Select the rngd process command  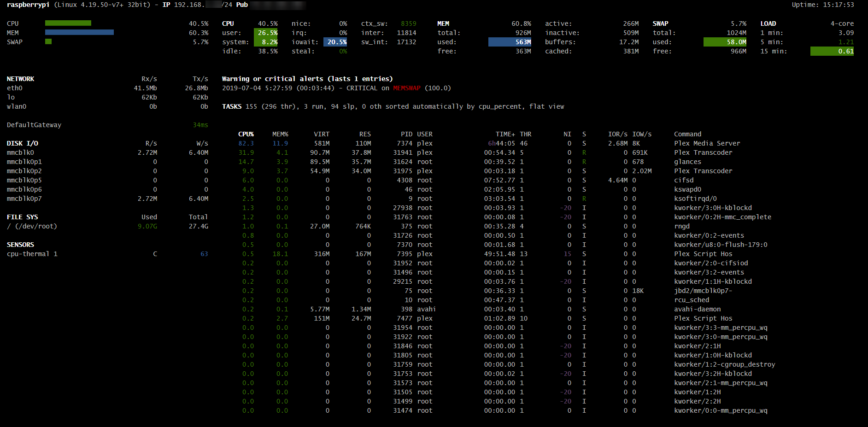click(x=682, y=226)
